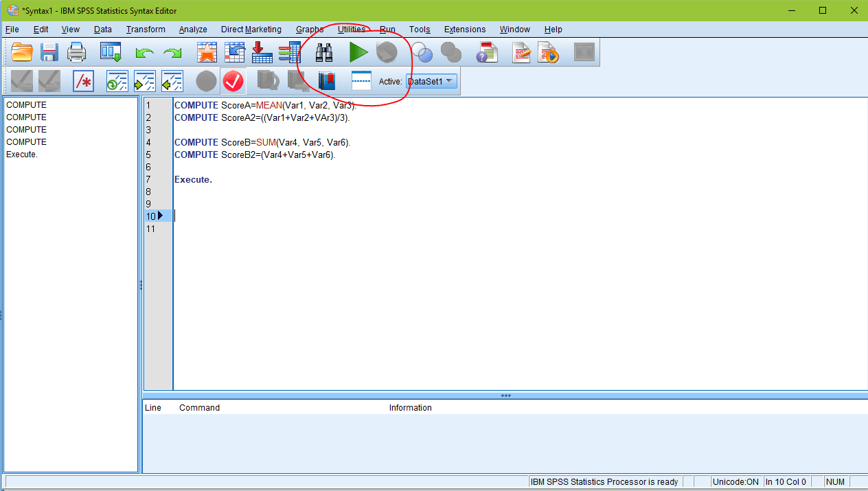Click the Open folder icon
This screenshot has height=491, width=868.
click(22, 52)
